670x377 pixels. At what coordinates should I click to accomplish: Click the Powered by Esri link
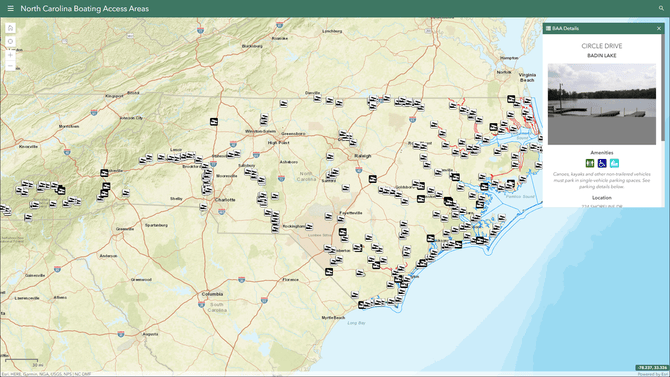point(653,374)
